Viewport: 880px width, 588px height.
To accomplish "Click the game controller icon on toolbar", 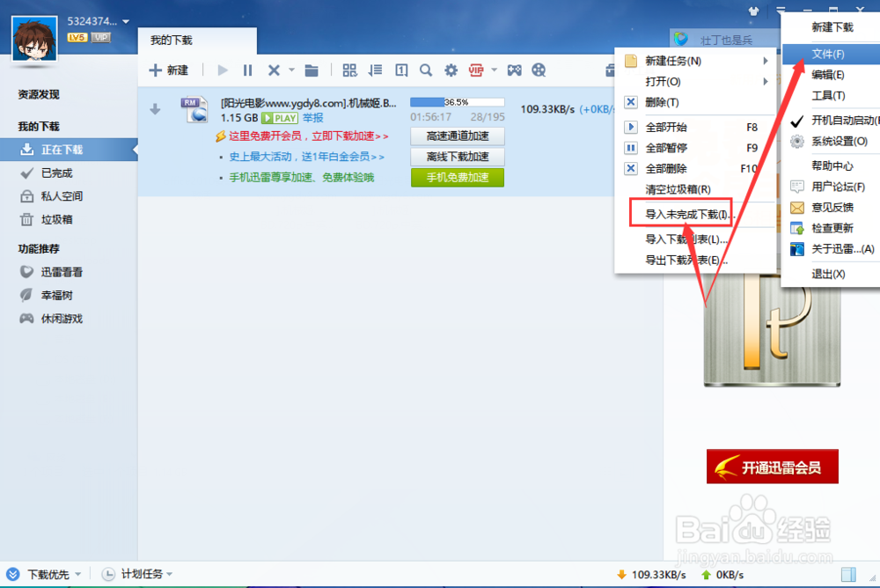I will click(x=514, y=70).
